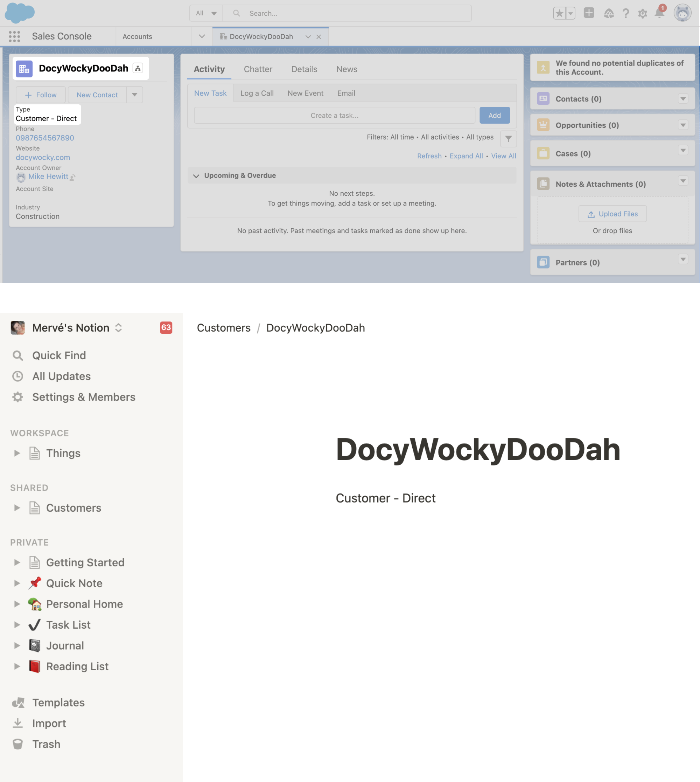Viewport: 700px width, 782px height.
Task: Click the favorites star icon
Action: pos(560,13)
